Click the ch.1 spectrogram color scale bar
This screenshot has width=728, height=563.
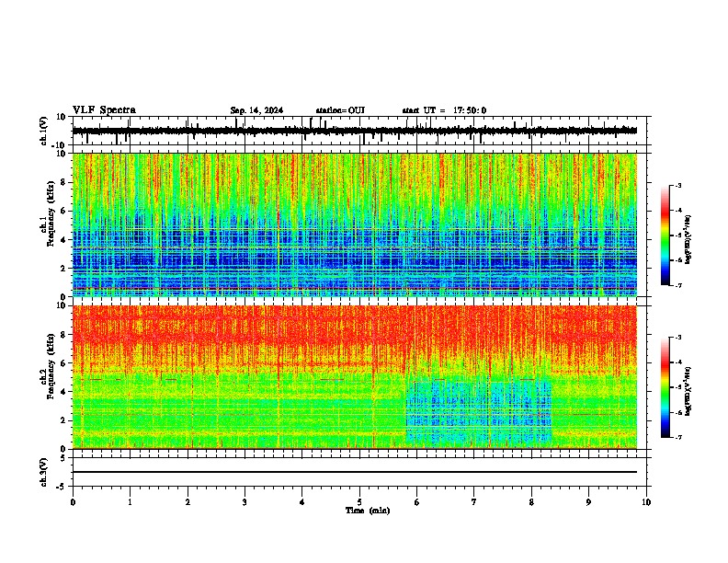pyautogui.click(x=665, y=236)
